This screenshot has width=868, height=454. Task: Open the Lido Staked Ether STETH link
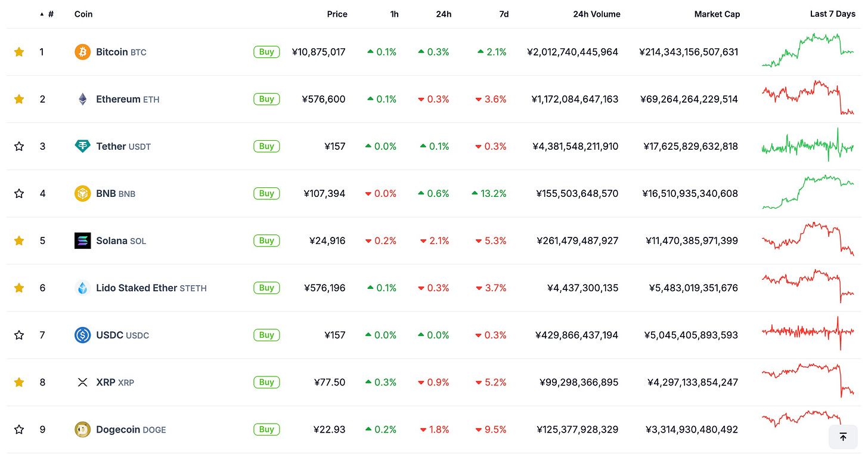click(151, 288)
